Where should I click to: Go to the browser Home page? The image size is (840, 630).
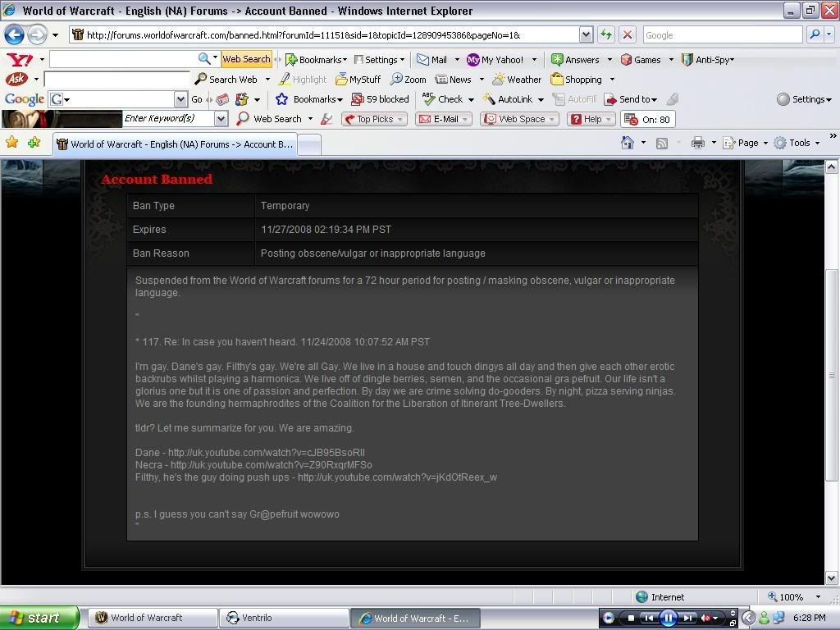point(628,143)
